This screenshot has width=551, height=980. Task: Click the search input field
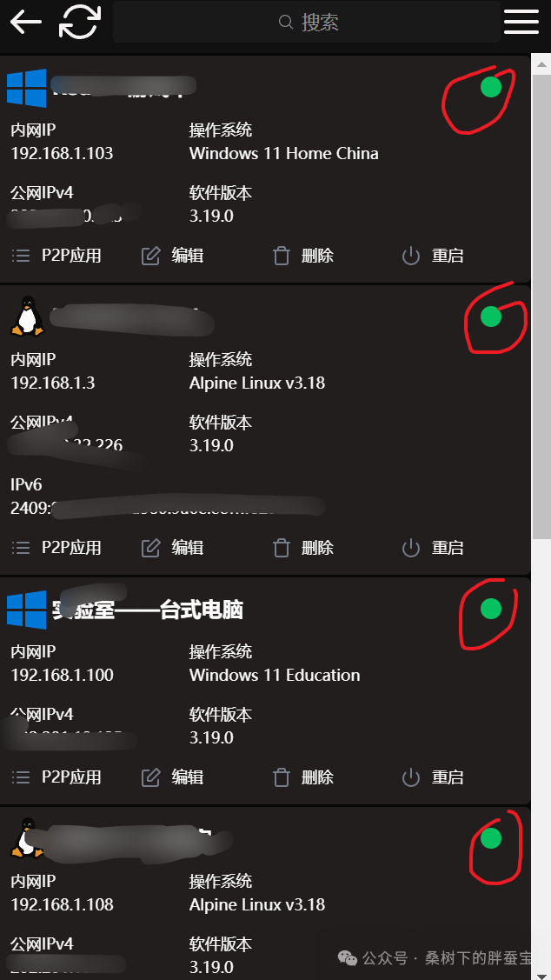307,23
